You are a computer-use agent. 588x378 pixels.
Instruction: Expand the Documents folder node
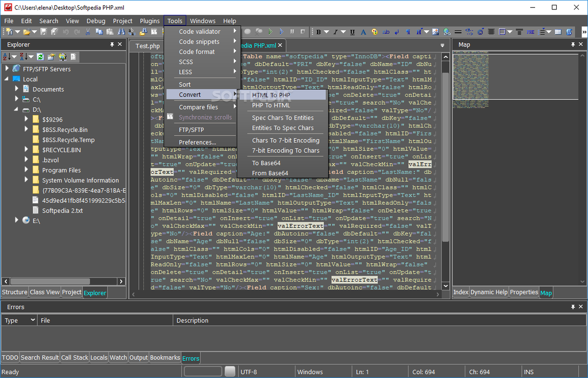point(17,89)
